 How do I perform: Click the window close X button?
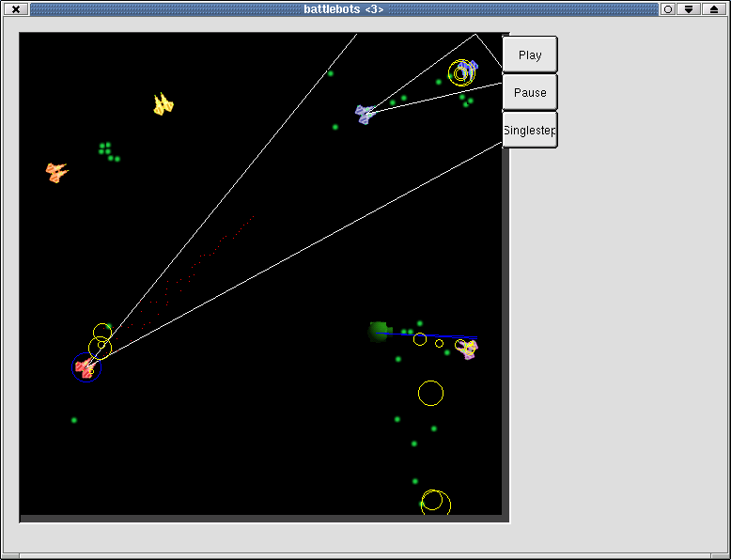16,8
